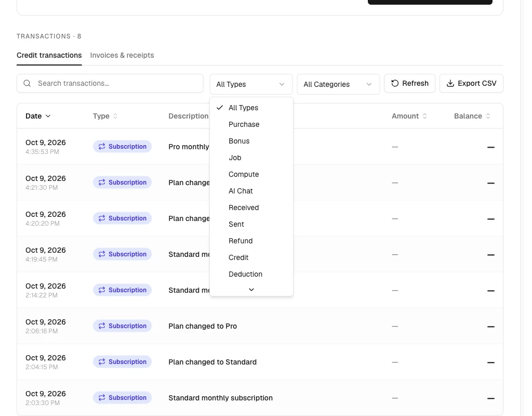Click the Subscription badge on the 4:19:45 PM row
This screenshot has height=416, width=532.
pyautogui.click(x=122, y=254)
